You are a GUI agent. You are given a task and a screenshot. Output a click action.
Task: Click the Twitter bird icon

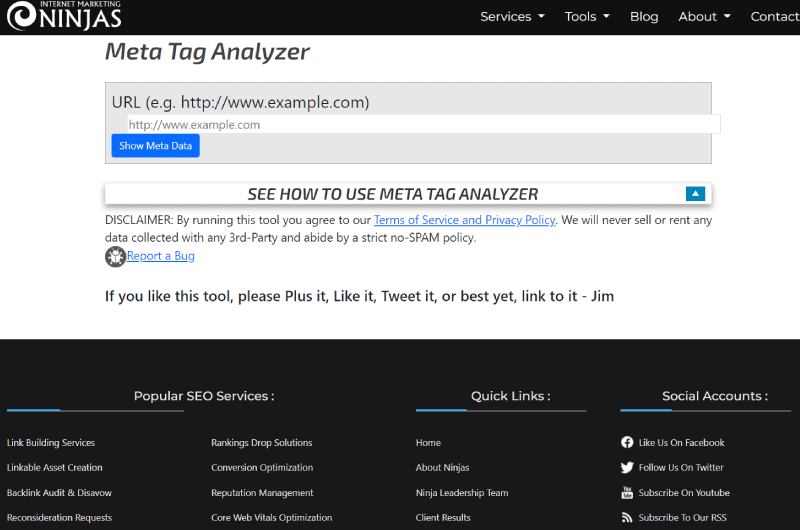(627, 467)
